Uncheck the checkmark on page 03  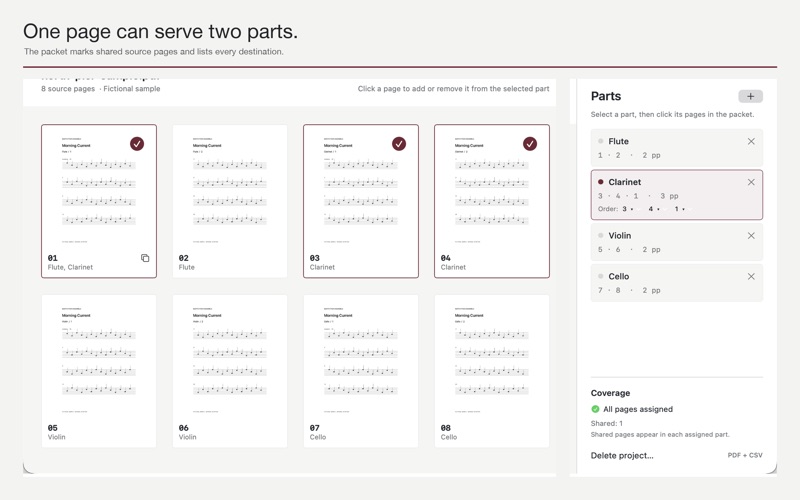click(399, 144)
